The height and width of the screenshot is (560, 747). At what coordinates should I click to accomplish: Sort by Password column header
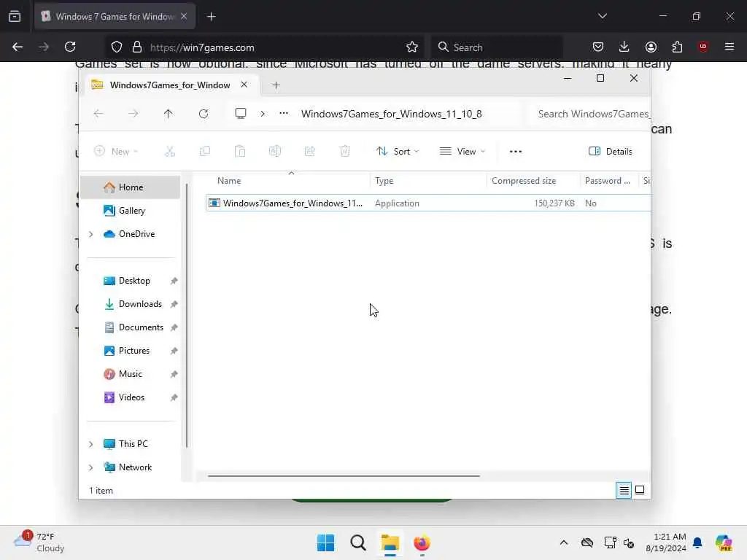(609, 181)
